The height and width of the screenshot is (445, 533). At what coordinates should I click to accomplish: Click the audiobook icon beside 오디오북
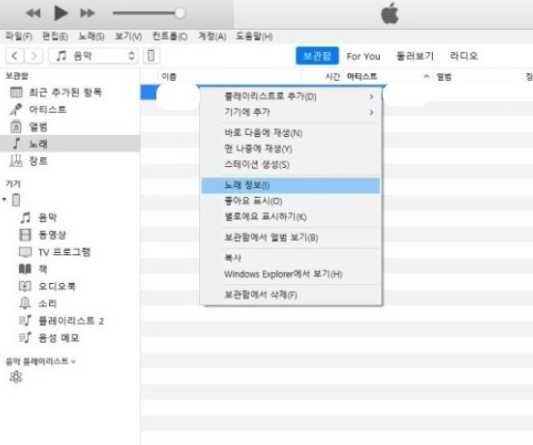(25, 286)
